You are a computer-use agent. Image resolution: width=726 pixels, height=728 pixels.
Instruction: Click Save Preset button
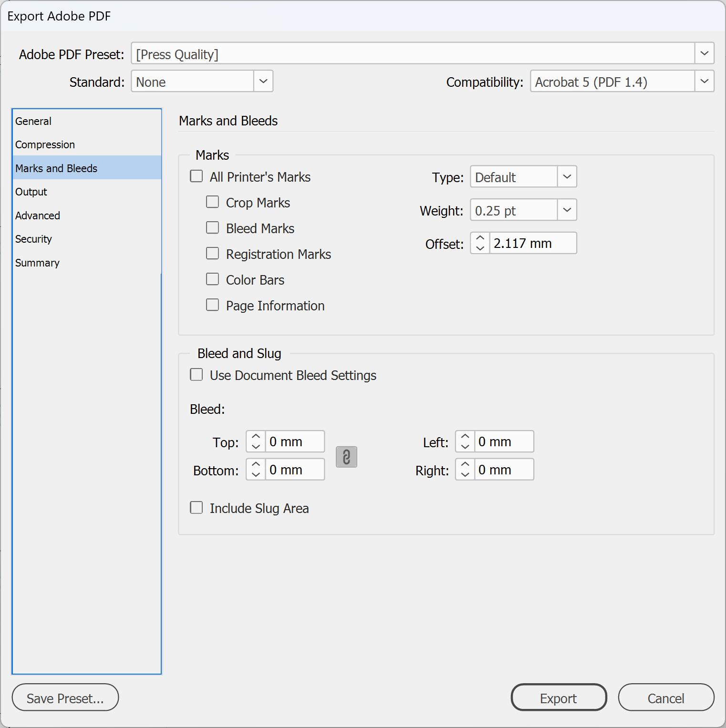pos(65,698)
